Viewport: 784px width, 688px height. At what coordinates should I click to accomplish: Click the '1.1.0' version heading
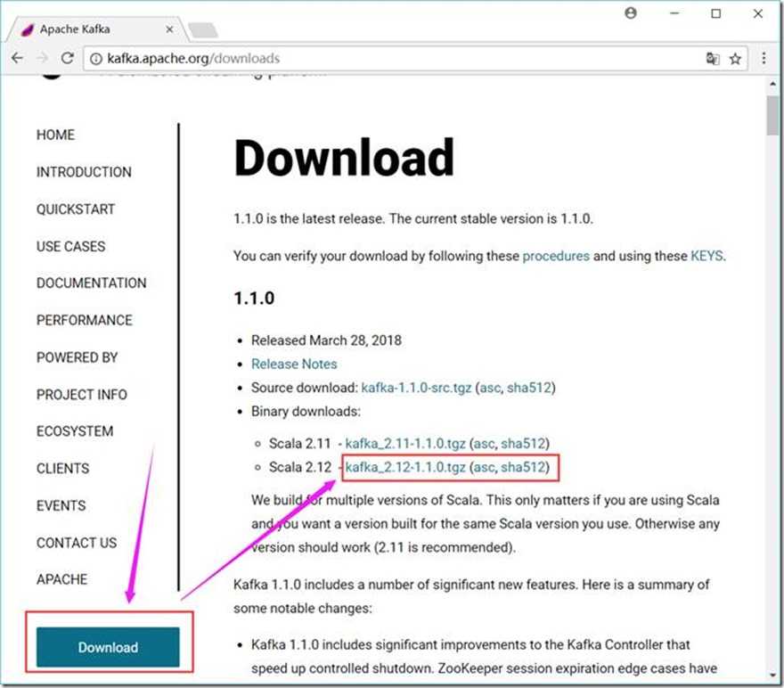click(x=254, y=299)
